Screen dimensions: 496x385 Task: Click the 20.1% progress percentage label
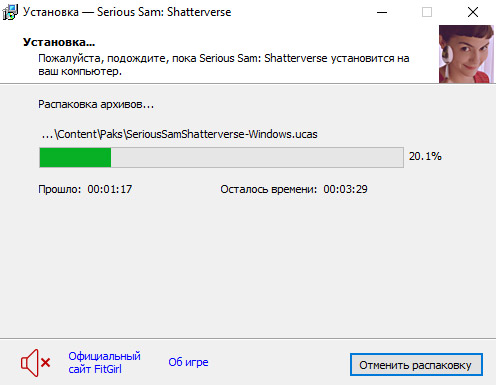pos(425,156)
